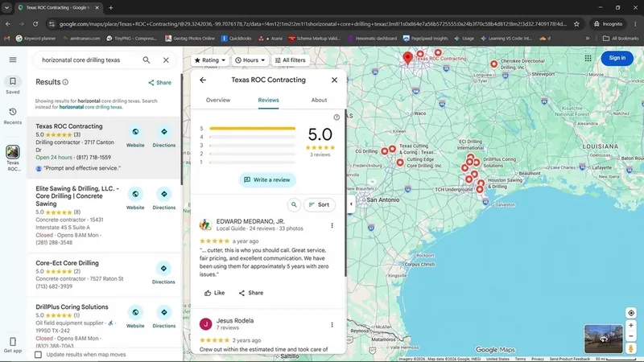Open the Chrome tab search dropdown

coord(7,7)
